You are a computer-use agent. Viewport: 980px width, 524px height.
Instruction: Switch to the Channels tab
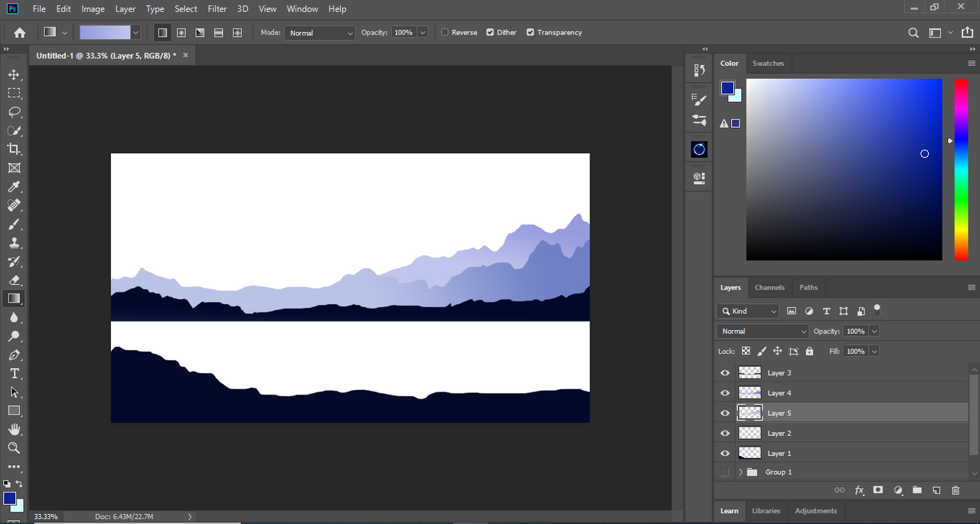click(769, 287)
